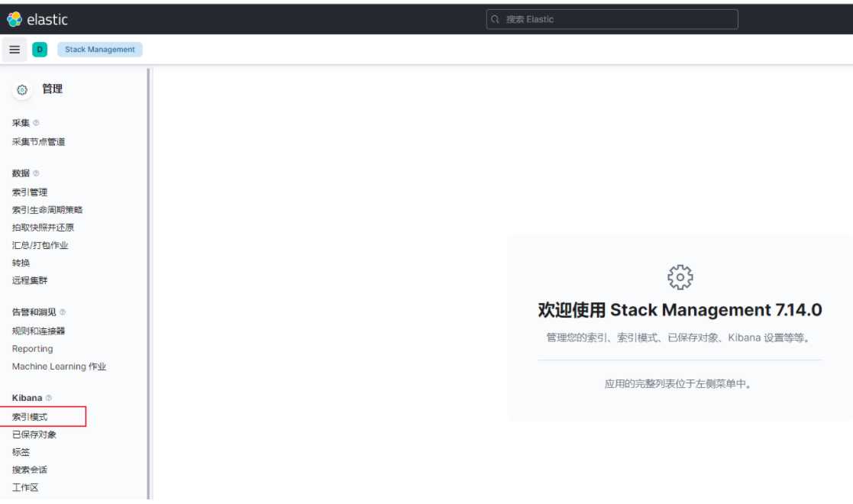Screen dimensions: 853x504
Task: Click the help icon next to 数据
Action: point(36,173)
